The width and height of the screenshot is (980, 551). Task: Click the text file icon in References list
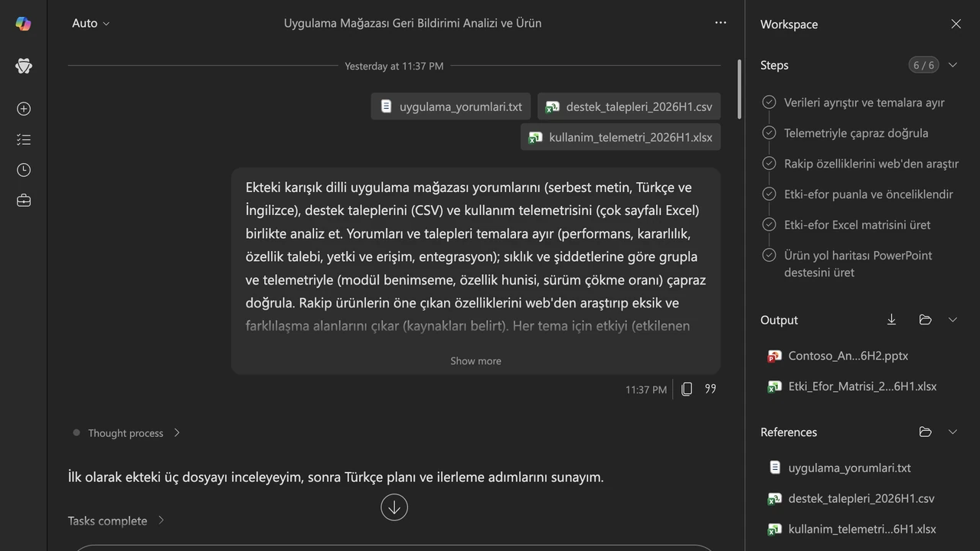[774, 468]
